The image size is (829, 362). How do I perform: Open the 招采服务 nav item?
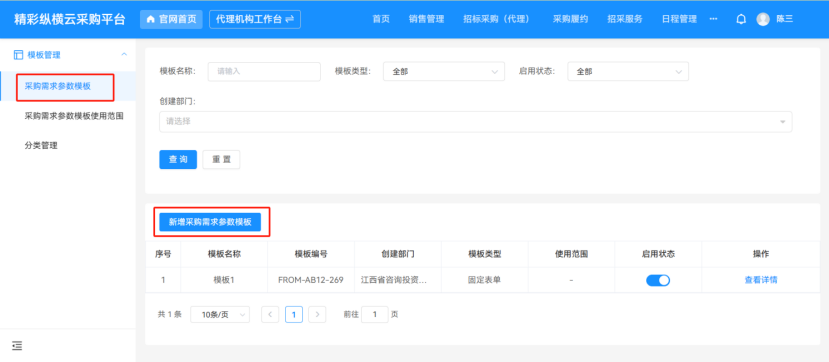coord(625,19)
